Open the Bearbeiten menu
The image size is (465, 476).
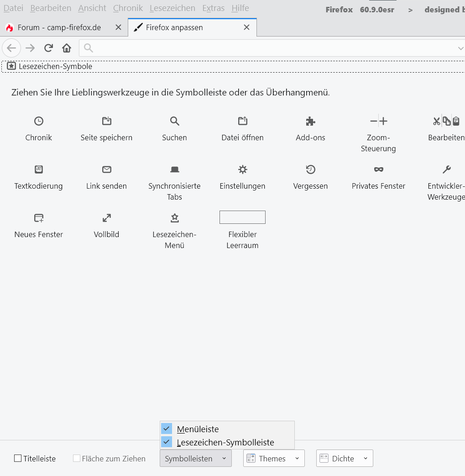[x=51, y=8]
